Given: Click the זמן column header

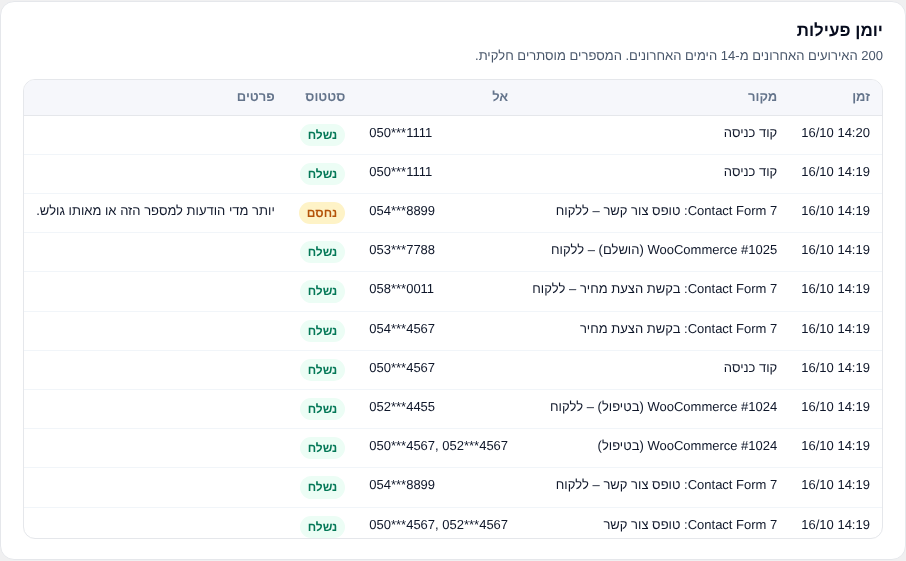Looking at the screenshot, I should [861, 97].
